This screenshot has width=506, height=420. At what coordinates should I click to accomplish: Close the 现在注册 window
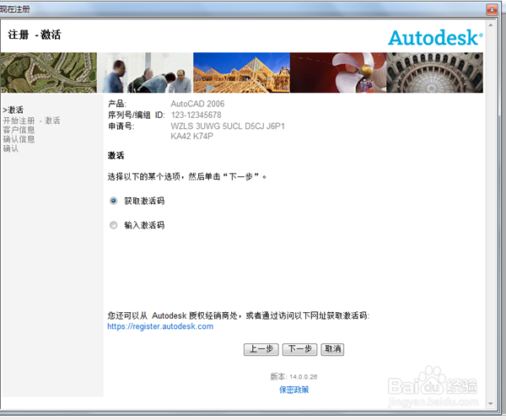pyautogui.click(x=492, y=10)
